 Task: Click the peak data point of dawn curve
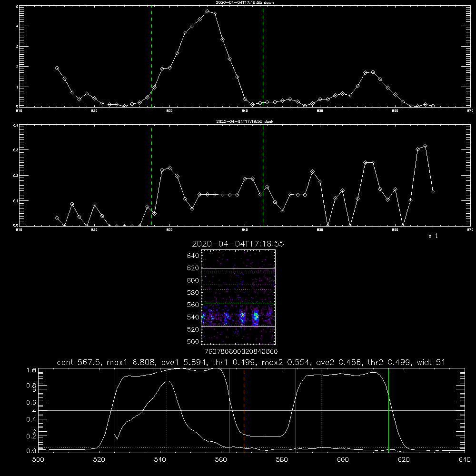tap(208, 11)
